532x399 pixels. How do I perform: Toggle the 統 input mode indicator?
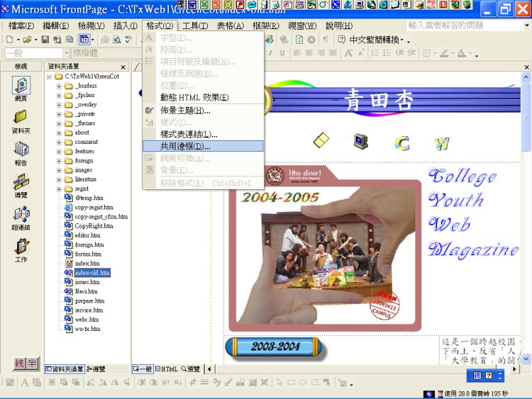[x=21, y=364]
